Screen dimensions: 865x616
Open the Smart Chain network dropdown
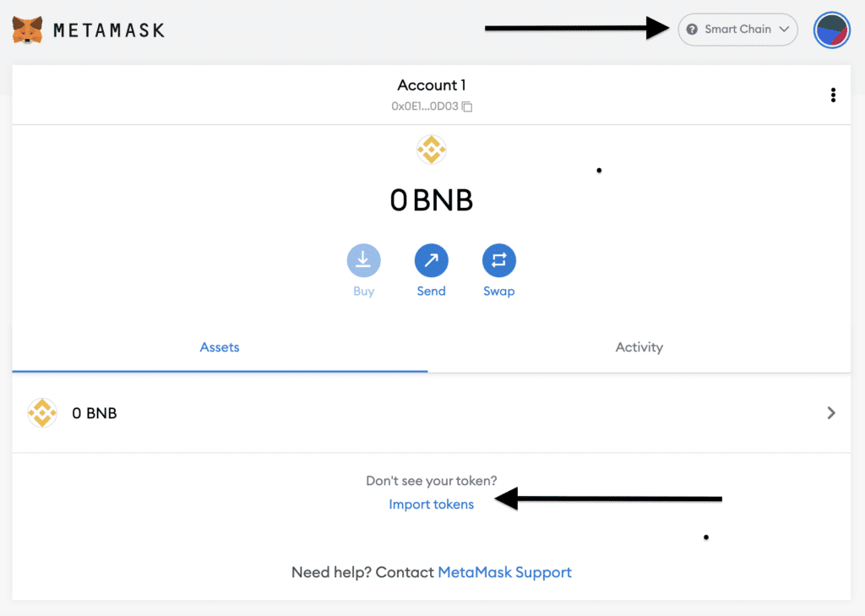(737, 30)
